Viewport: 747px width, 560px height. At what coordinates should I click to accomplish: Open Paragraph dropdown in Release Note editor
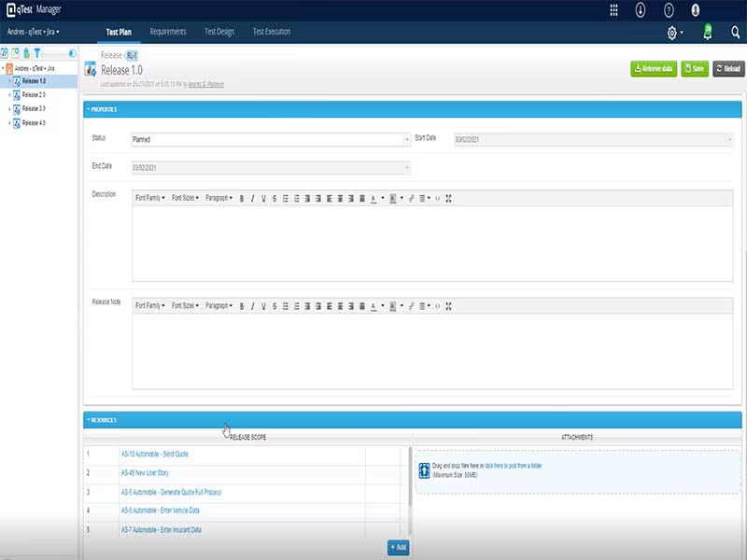coord(218,306)
